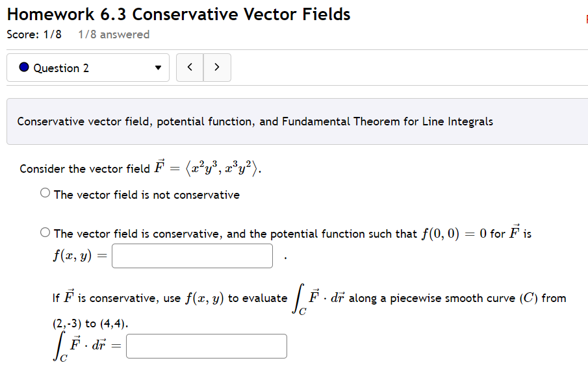588x378 pixels.
Task: Click the red badge at the top-right edge
Action: click(585, 20)
